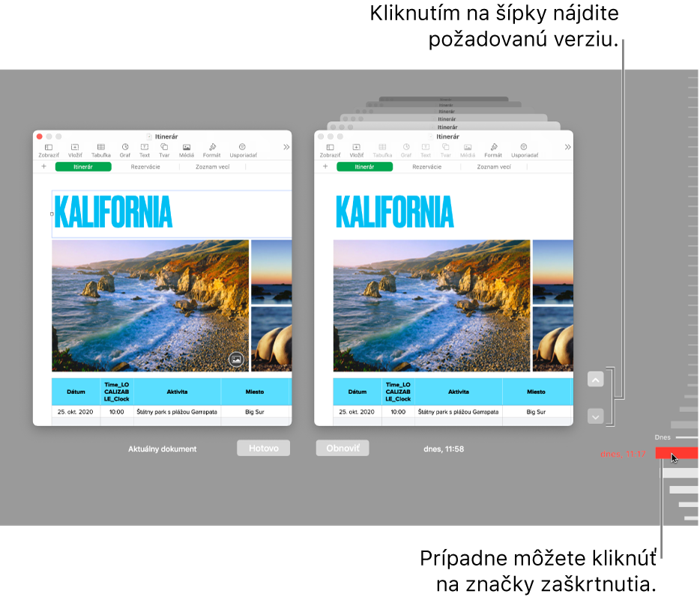Click the up arrow to browse versions
The width and height of the screenshot is (700, 600).
[595, 381]
